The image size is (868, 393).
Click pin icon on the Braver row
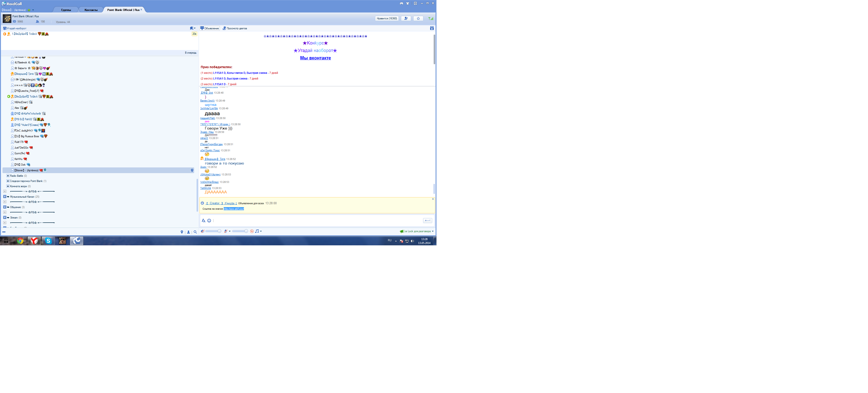[x=192, y=170]
